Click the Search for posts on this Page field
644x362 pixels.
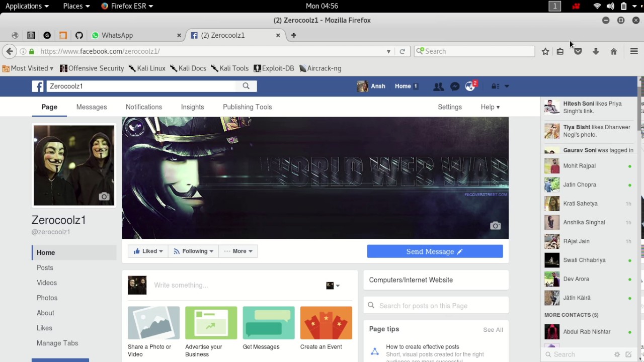pyautogui.click(x=436, y=306)
